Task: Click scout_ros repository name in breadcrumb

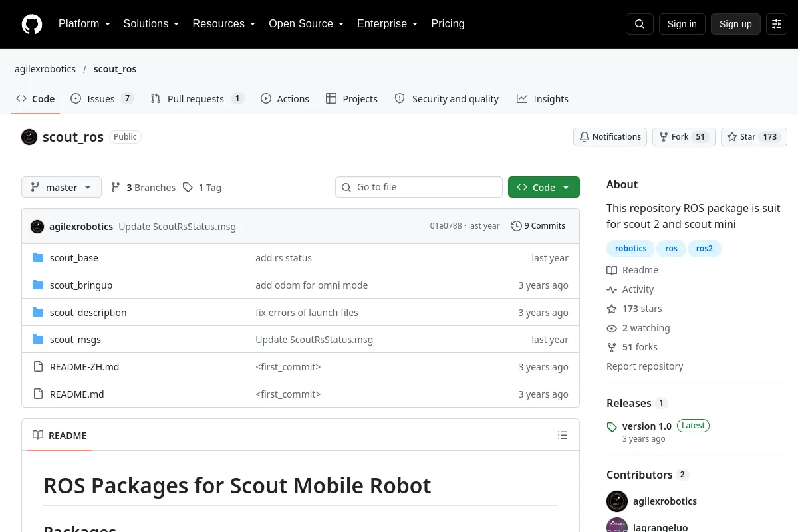Action: coord(115,69)
